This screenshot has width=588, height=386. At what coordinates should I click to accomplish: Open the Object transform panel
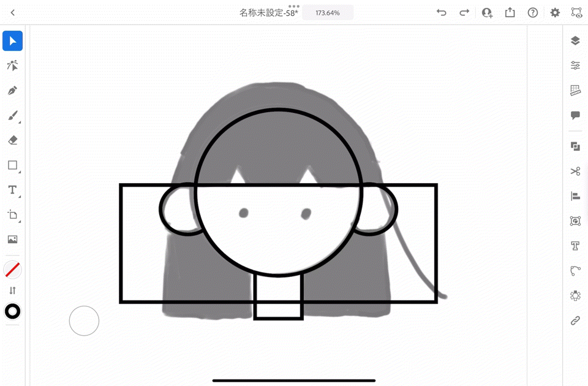coord(575,221)
